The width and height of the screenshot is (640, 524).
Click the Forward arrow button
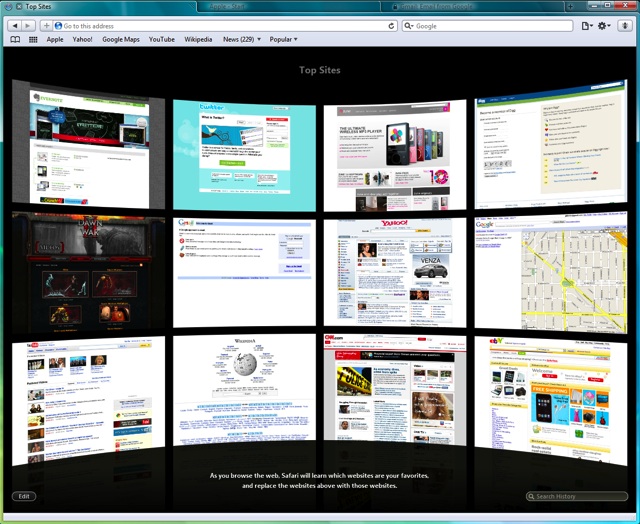click(27, 26)
